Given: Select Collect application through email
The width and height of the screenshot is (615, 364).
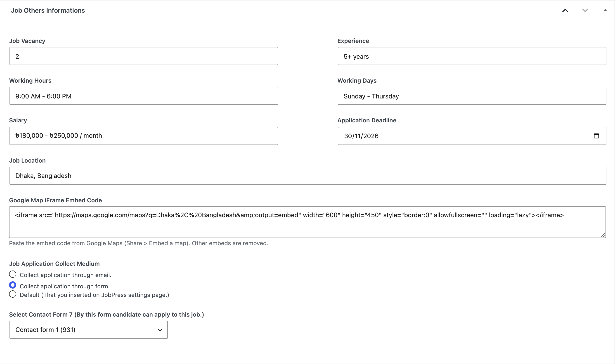Looking at the screenshot, I should point(13,274).
